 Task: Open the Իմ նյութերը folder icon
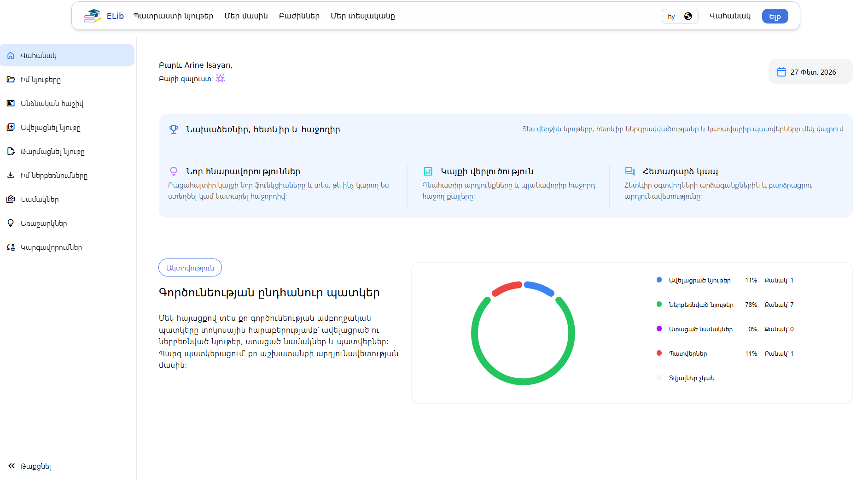11,80
